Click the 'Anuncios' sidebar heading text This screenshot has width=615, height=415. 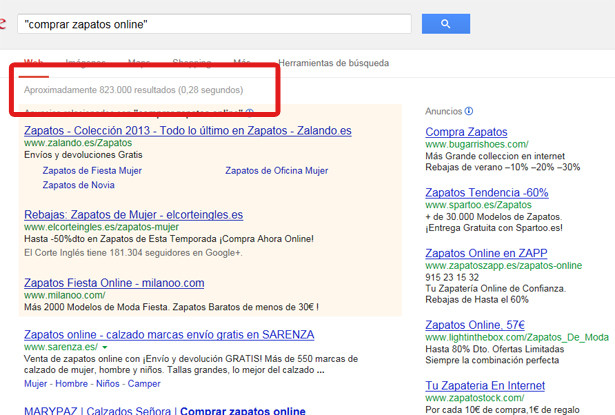click(x=444, y=111)
